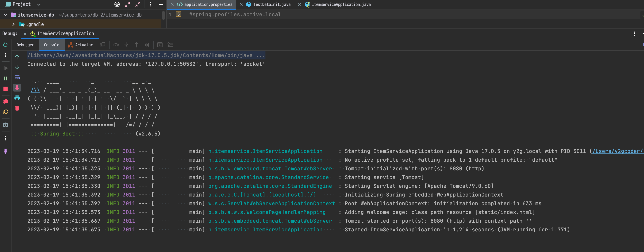Click the Run to Cursor icon
Image resolution: width=644 pixels, height=252 pixels.
click(147, 45)
